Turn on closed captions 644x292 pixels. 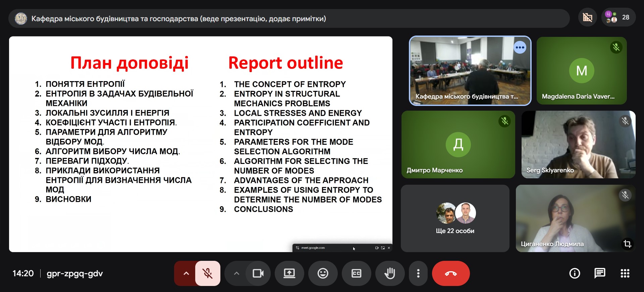[356, 274]
